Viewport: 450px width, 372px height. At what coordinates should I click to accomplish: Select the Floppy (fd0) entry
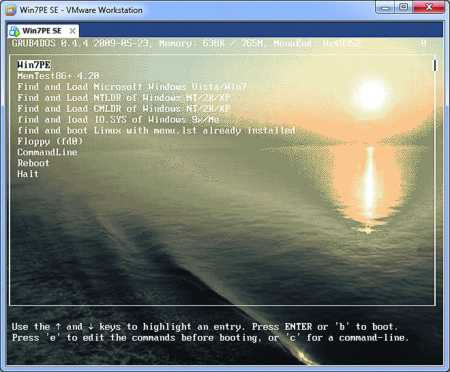pyautogui.click(x=50, y=141)
